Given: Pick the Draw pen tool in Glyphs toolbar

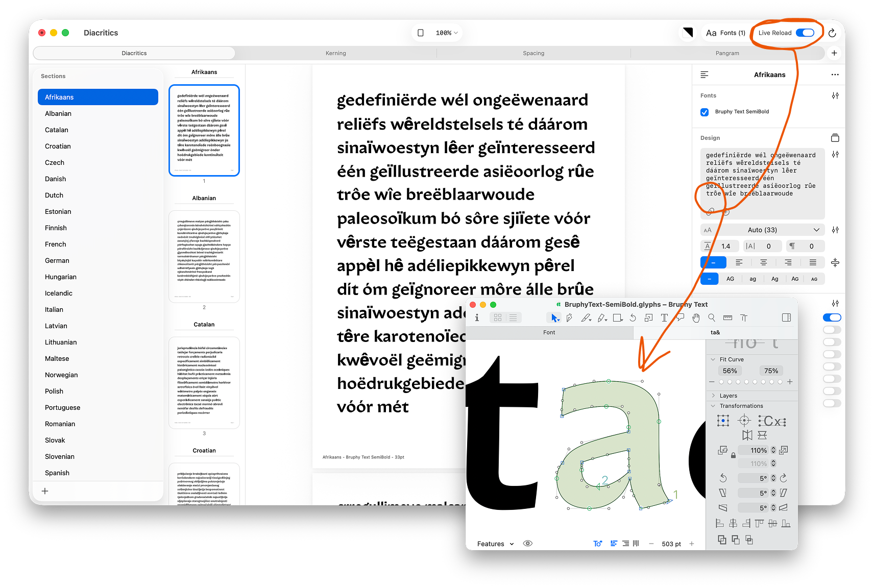Looking at the screenshot, I should 570,318.
